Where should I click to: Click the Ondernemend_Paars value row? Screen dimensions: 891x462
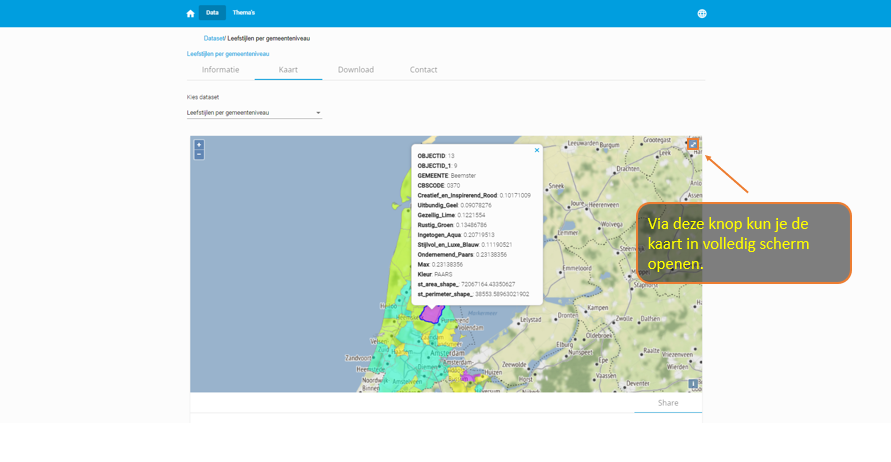(x=462, y=255)
